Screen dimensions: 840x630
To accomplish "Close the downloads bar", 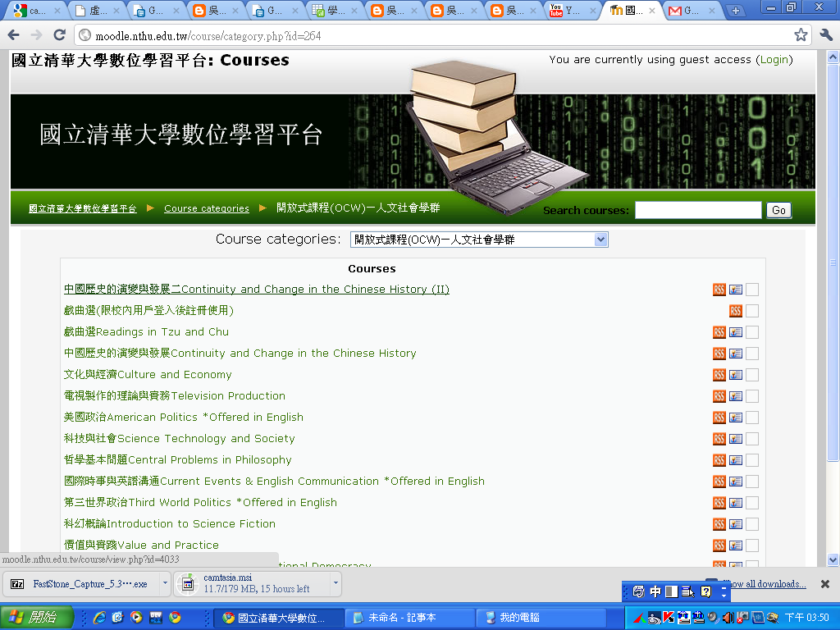I will (x=825, y=584).
